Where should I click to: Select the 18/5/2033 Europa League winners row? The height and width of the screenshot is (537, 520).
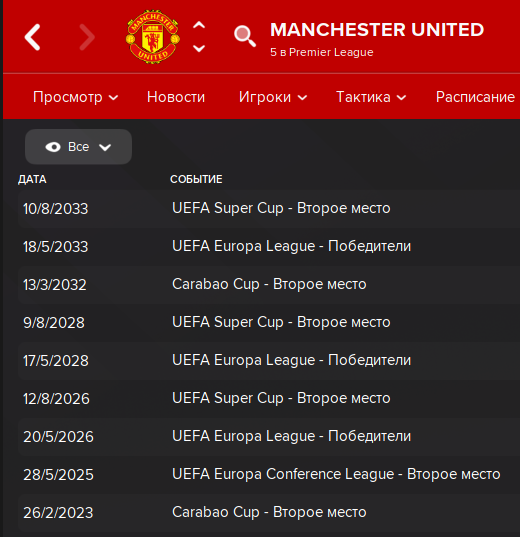[269, 247]
